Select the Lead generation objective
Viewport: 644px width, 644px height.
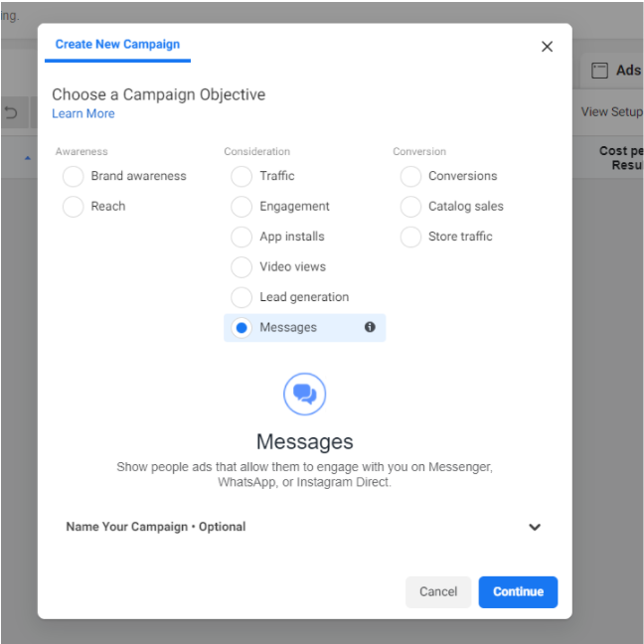241,297
